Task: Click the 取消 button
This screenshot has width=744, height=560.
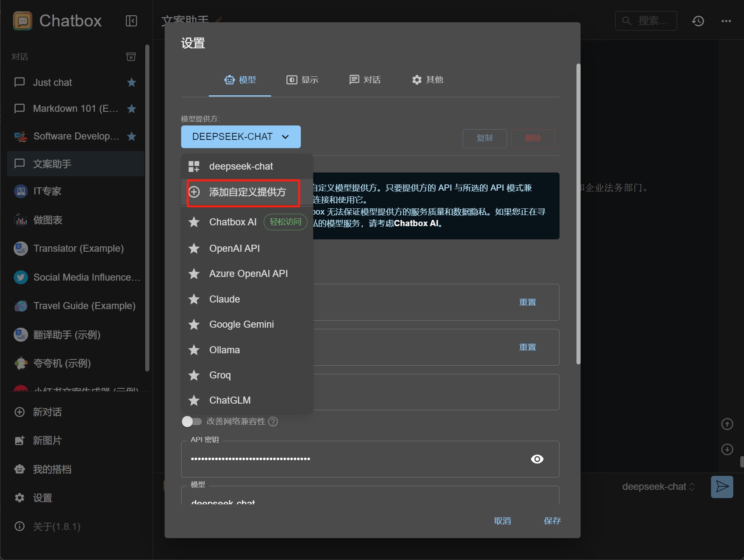Action: tap(503, 521)
